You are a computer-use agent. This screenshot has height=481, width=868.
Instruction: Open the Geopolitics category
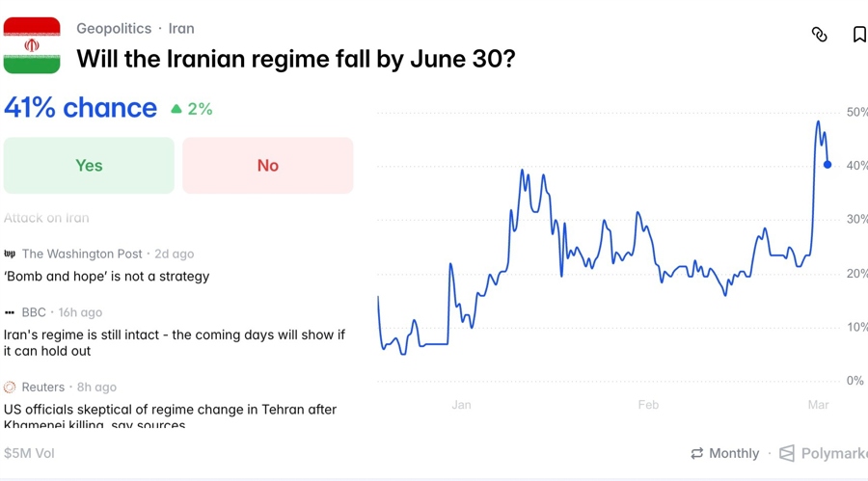114,29
